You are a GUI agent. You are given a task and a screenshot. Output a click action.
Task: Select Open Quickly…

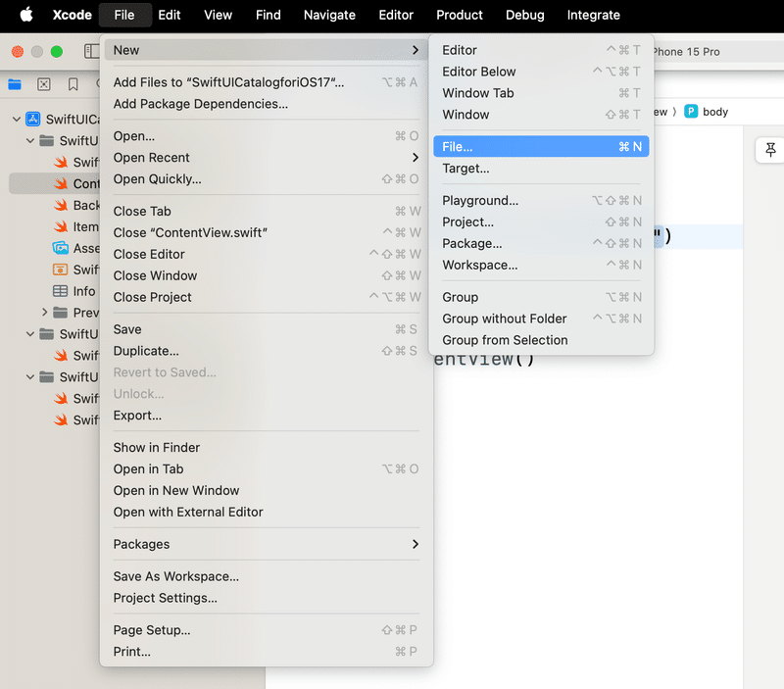[x=267, y=179]
